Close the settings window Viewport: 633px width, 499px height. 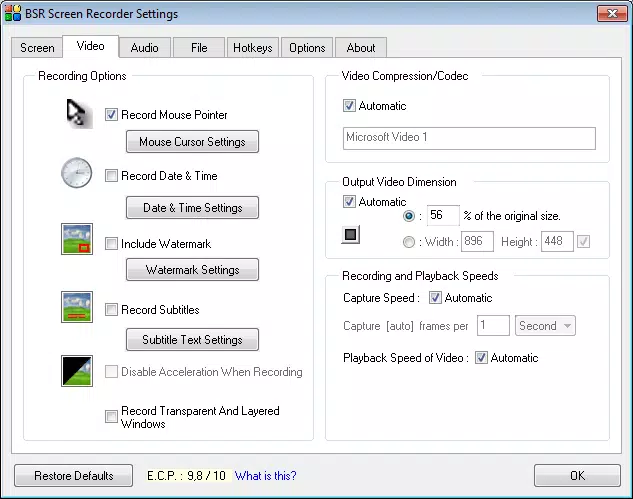612,13
